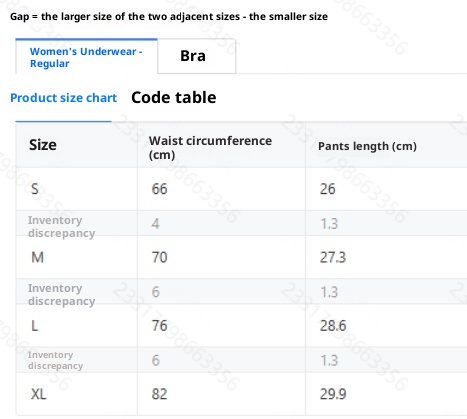Click the Size column header
Viewport: 467px width, 419px height.
(x=43, y=145)
